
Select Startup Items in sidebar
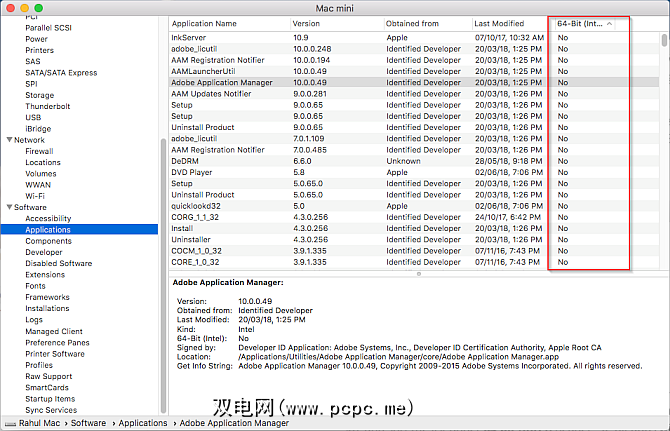pyautogui.click(x=50, y=399)
